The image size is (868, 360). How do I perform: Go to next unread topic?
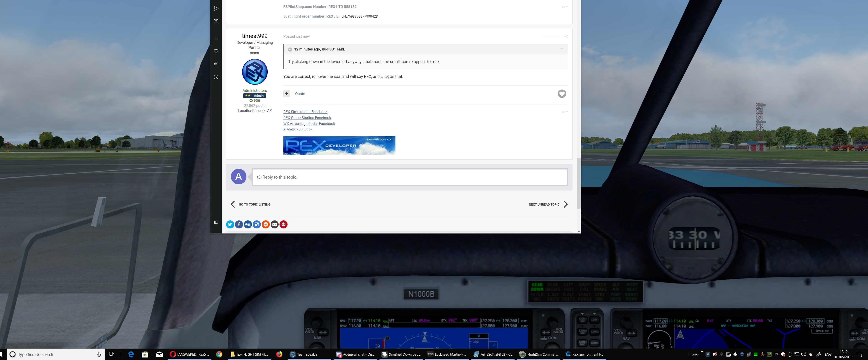tap(548, 204)
